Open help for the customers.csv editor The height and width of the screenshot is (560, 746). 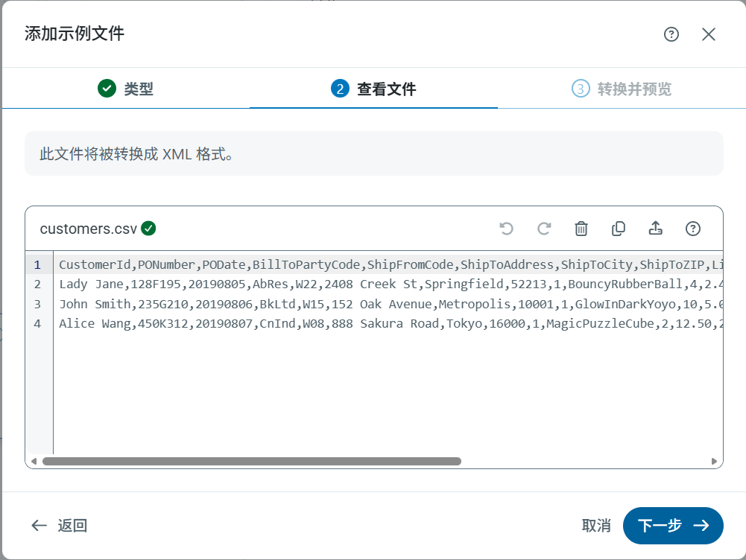pos(693,229)
